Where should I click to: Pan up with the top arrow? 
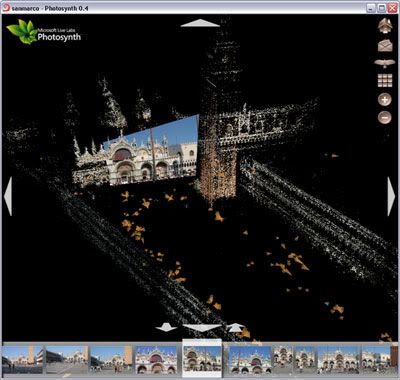[x=200, y=23]
